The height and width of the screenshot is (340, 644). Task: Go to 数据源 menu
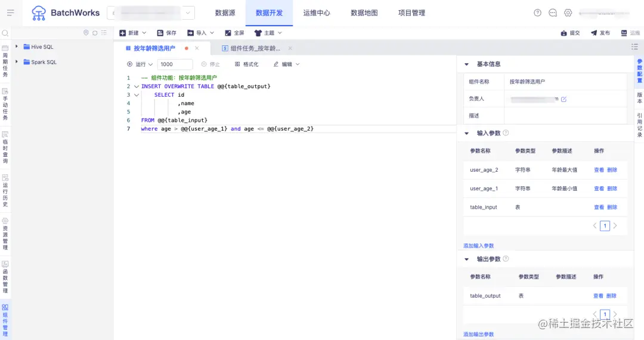(x=225, y=13)
